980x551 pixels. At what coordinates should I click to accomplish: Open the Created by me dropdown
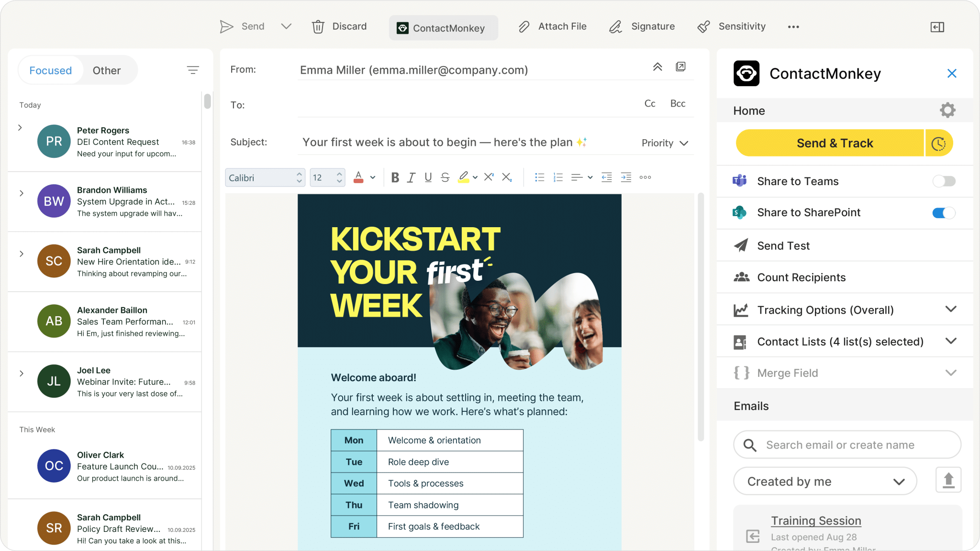(x=825, y=481)
